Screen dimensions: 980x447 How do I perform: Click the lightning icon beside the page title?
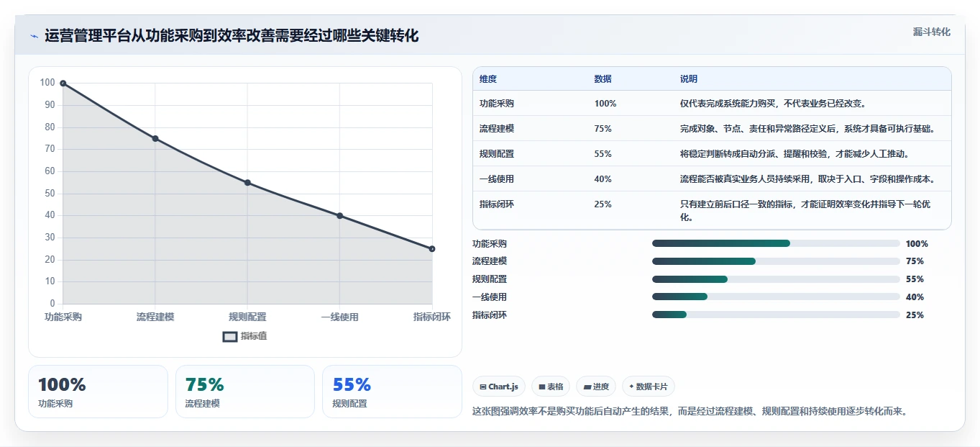pos(34,36)
